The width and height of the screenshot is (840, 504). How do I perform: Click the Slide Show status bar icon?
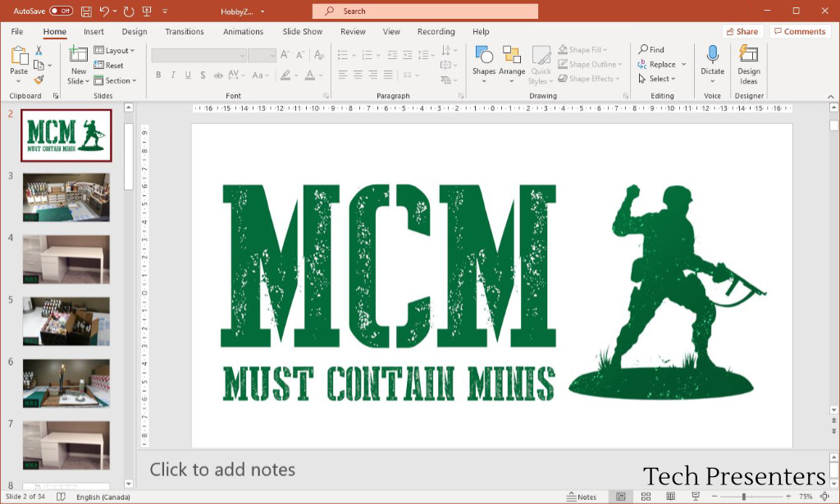pyautogui.click(x=696, y=497)
